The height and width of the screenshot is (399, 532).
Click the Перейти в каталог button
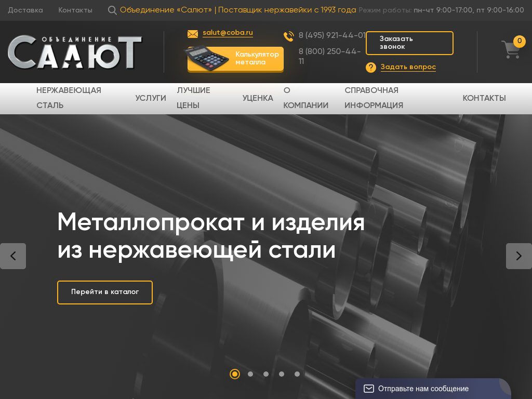(x=105, y=292)
